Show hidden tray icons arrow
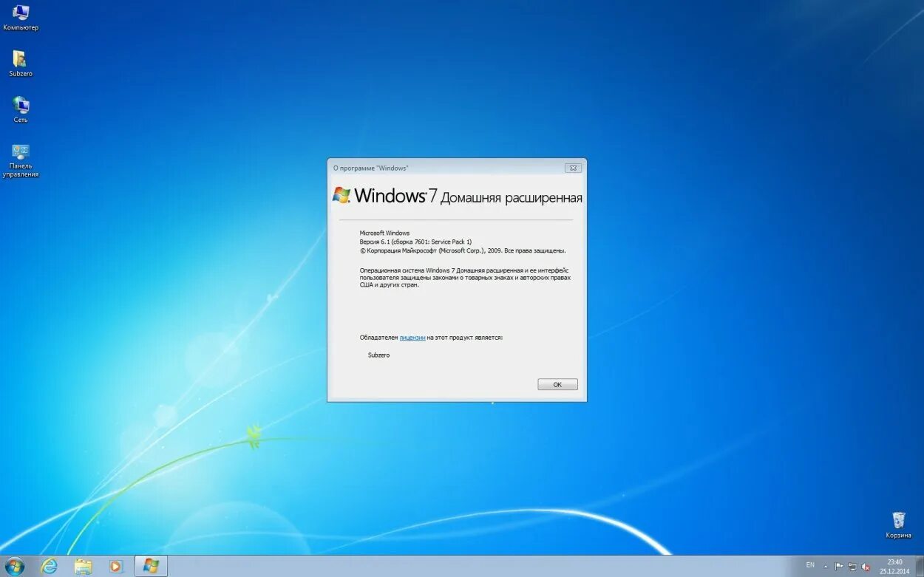The height and width of the screenshot is (577, 924). click(826, 567)
